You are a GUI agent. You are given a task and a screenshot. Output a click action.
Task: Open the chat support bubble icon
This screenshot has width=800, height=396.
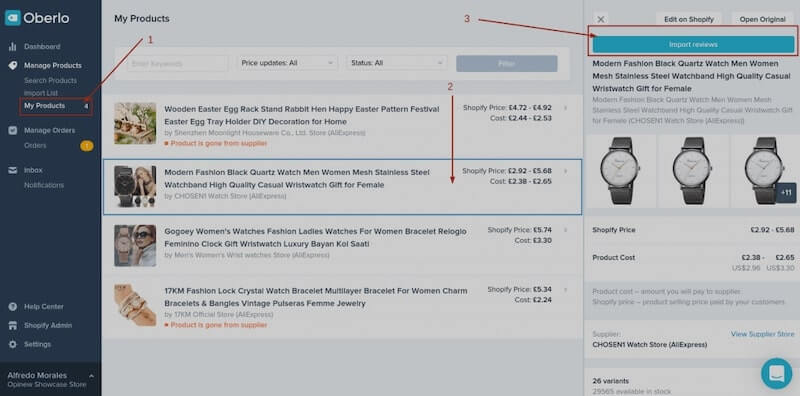coord(777,374)
